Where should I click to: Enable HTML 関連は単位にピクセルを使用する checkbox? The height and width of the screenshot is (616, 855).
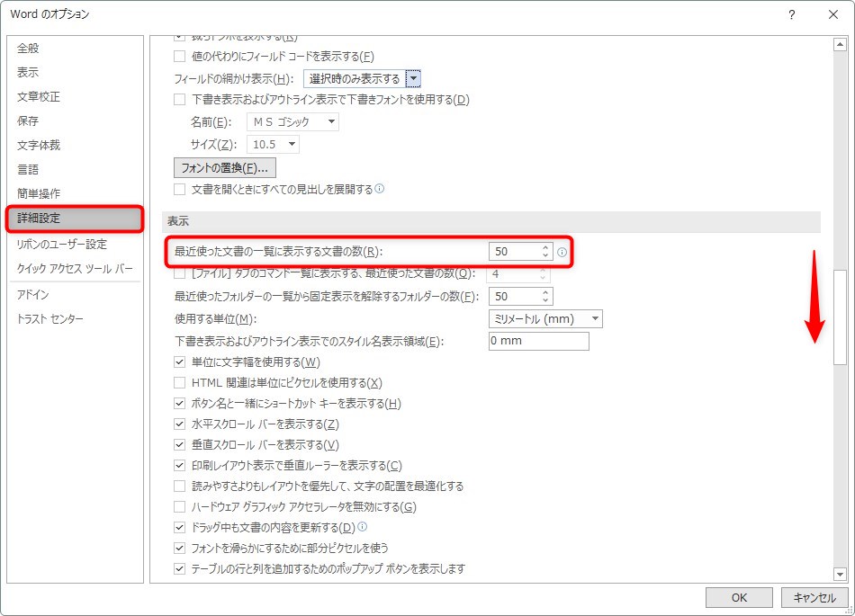point(180,383)
